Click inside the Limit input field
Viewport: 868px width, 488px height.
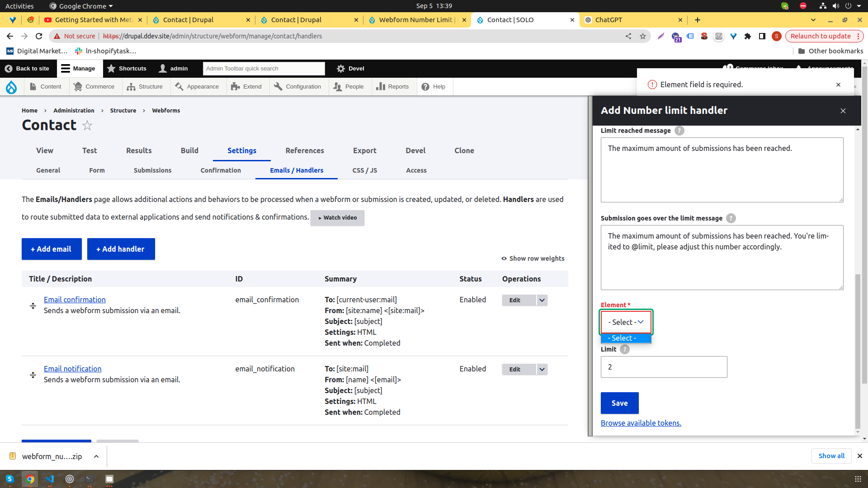click(664, 366)
